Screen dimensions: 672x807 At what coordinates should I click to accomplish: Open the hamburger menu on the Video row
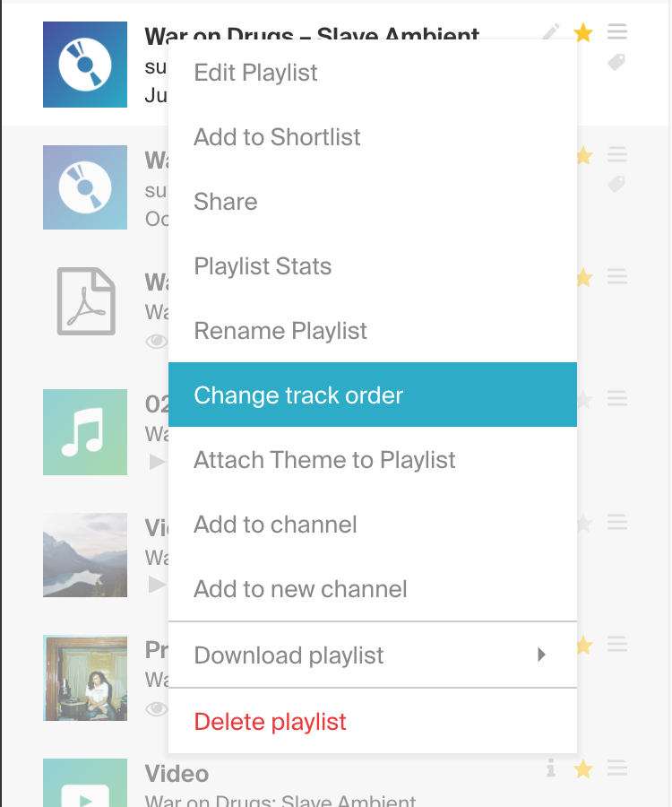click(616, 768)
